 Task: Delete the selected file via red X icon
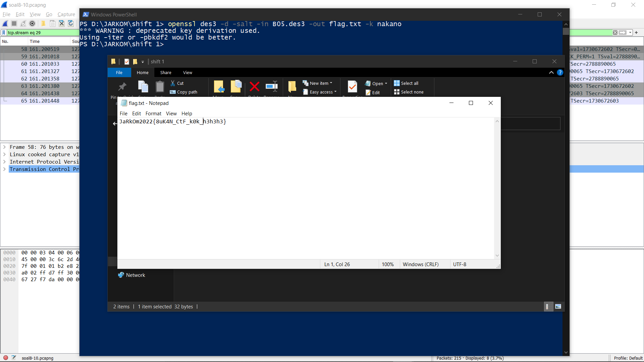pos(254,87)
